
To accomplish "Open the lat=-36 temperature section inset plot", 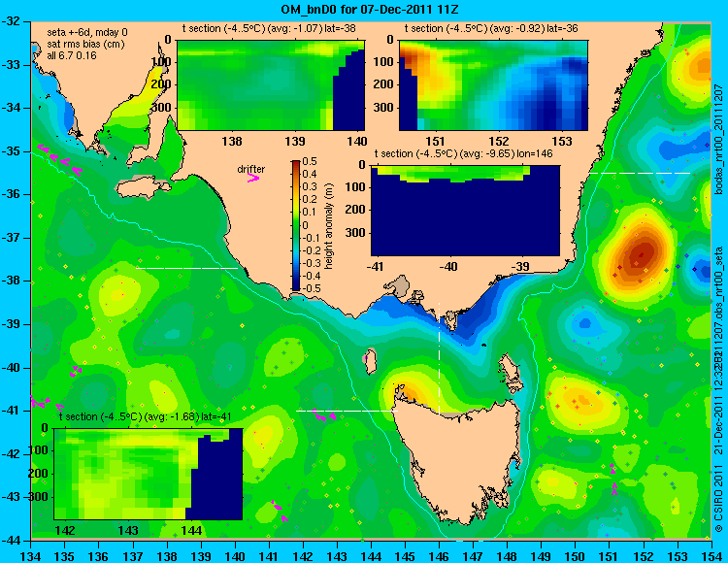I will [x=493, y=85].
